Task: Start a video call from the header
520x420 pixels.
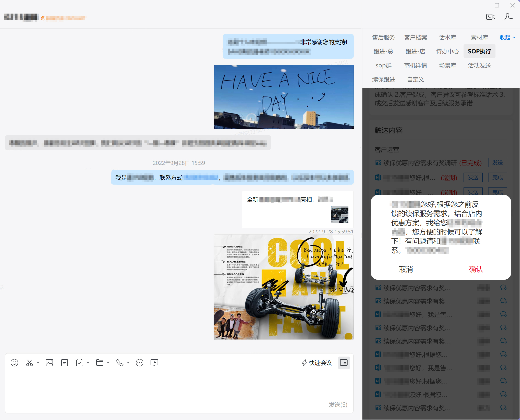Action: click(x=490, y=17)
